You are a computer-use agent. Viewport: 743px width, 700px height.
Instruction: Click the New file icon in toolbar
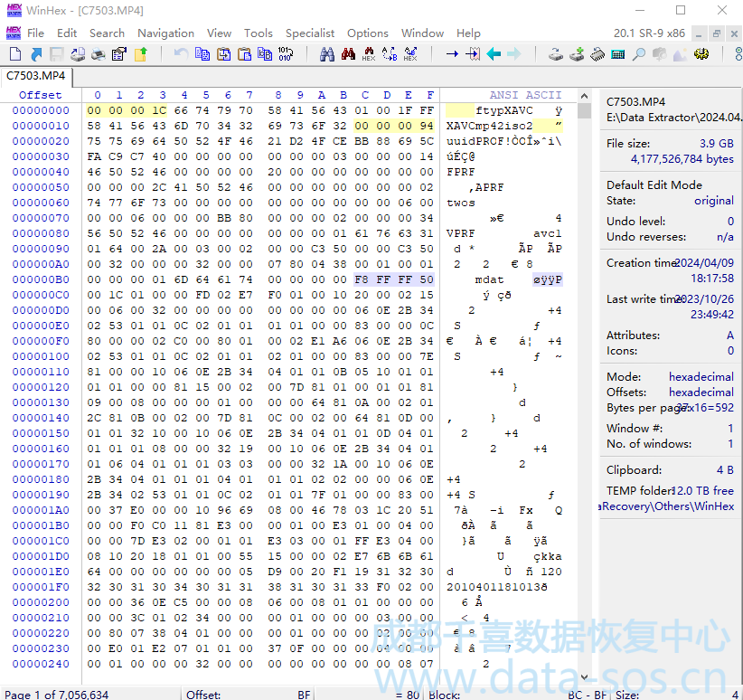[x=14, y=54]
